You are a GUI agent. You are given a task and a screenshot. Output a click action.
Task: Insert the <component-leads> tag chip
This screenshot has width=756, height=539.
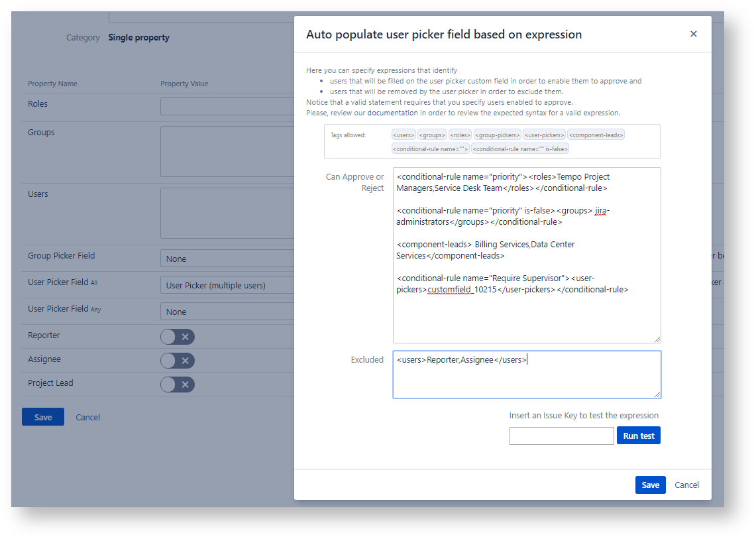596,135
